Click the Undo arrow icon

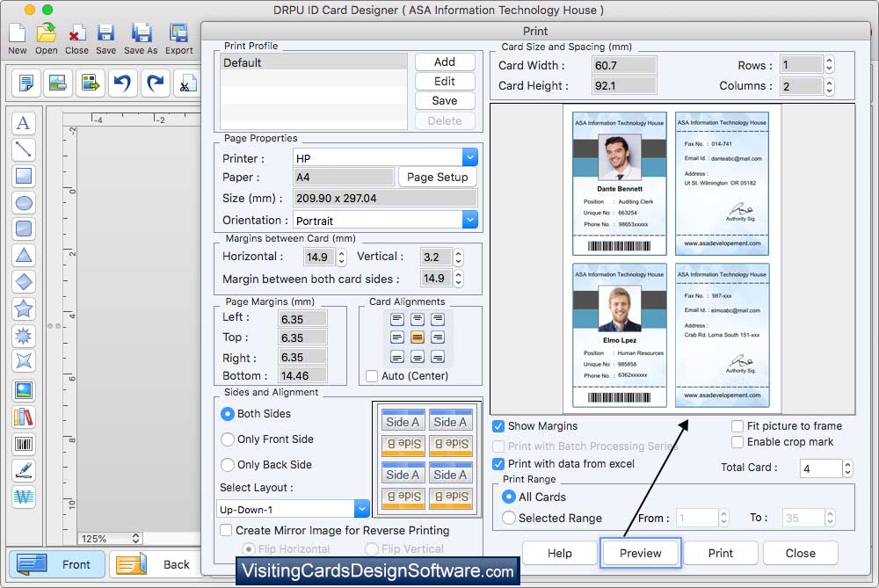(122, 83)
